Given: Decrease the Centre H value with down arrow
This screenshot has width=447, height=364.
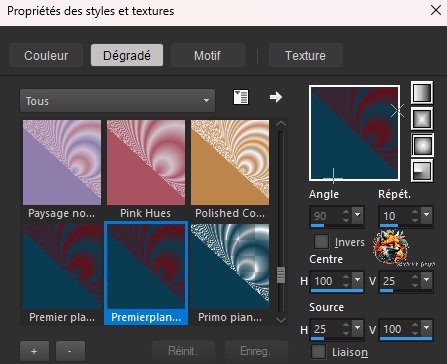Looking at the screenshot, I should point(346,285).
